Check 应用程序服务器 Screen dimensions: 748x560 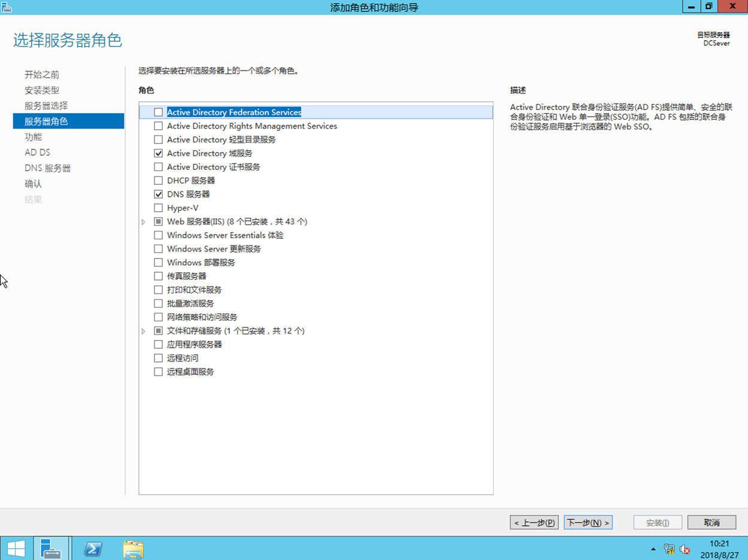click(159, 344)
